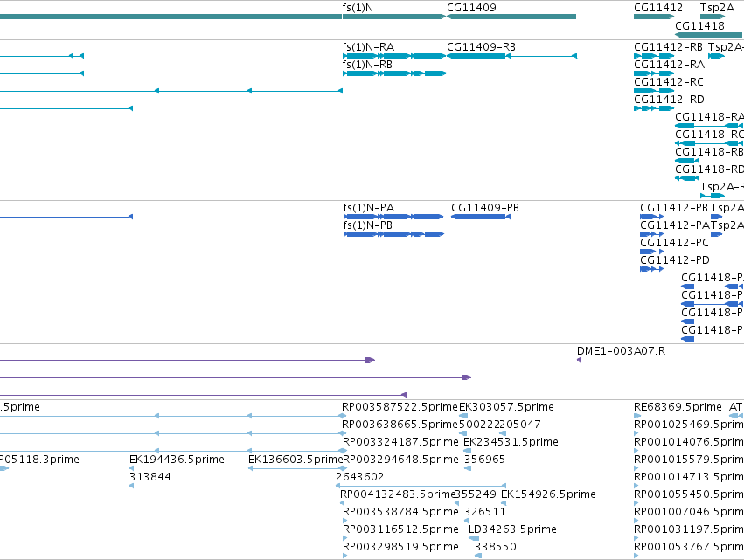Image resolution: width=744 pixels, height=560 pixels.
Task: Click the 326511 feature label
Action: [485, 512]
